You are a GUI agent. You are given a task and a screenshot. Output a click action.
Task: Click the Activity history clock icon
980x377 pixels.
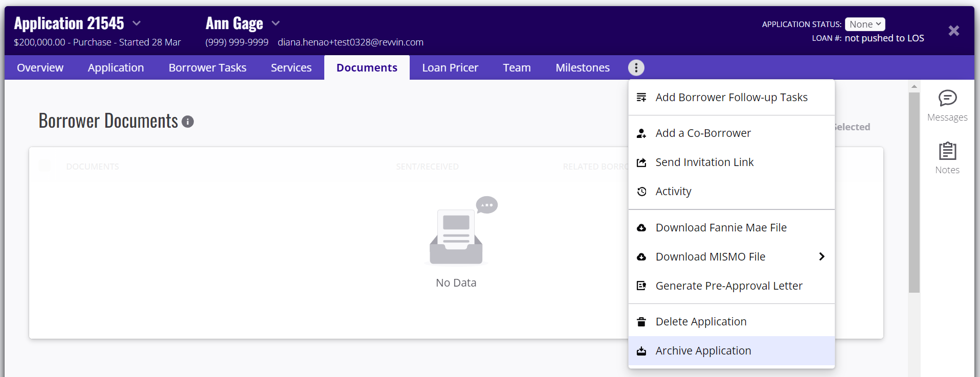pos(641,192)
